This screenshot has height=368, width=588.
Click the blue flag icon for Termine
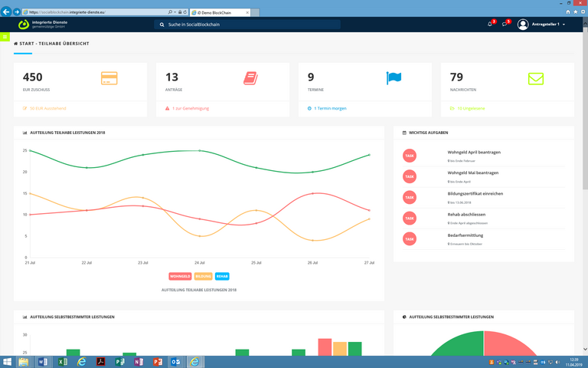[394, 78]
